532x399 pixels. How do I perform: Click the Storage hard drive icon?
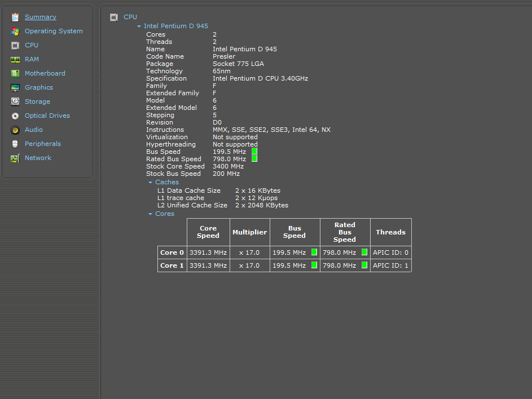click(x=15, y=102)
